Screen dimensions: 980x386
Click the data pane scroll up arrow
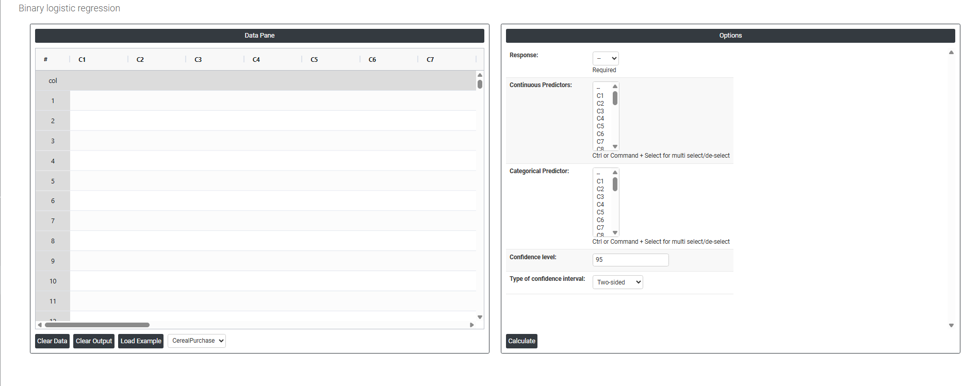click(480, 75)
